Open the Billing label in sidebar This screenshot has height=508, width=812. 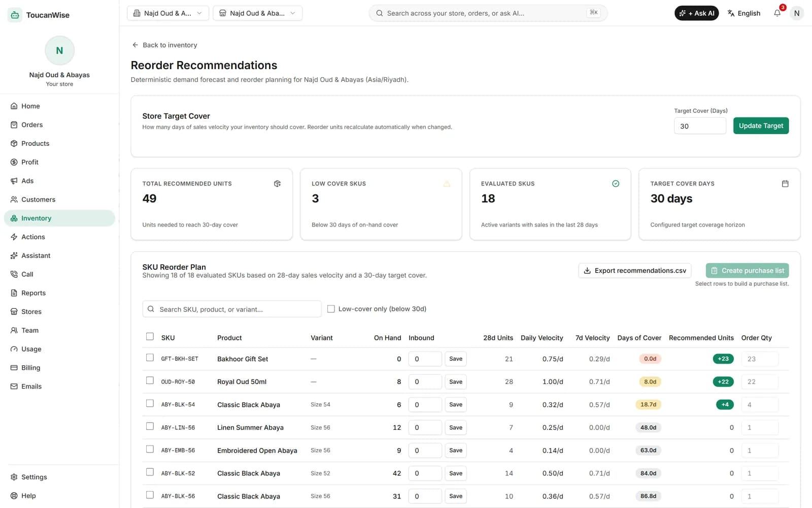30,368
